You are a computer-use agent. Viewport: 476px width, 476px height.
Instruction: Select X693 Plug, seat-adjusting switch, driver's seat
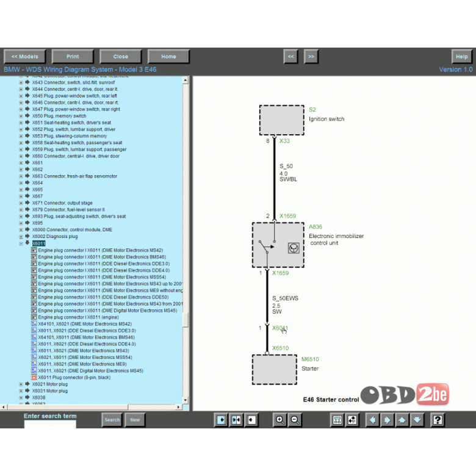[79, 217]
